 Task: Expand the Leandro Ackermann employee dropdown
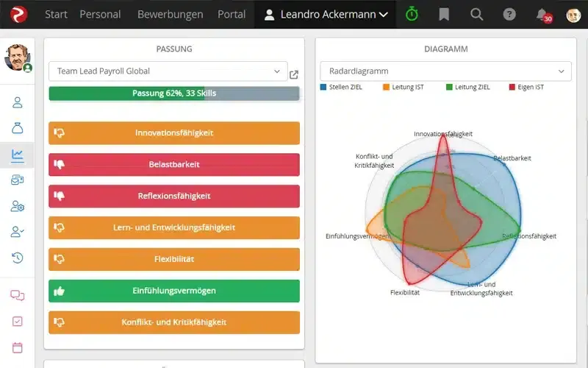pos(325,15)
